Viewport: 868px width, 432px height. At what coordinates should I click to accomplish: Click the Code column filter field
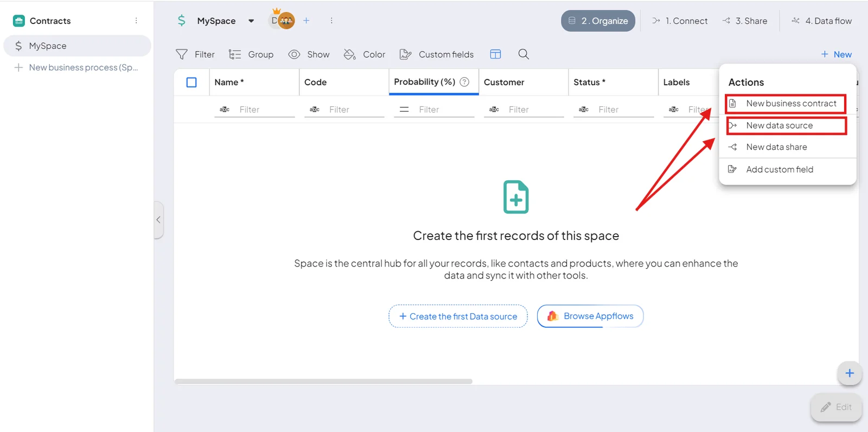coord(356,110)
